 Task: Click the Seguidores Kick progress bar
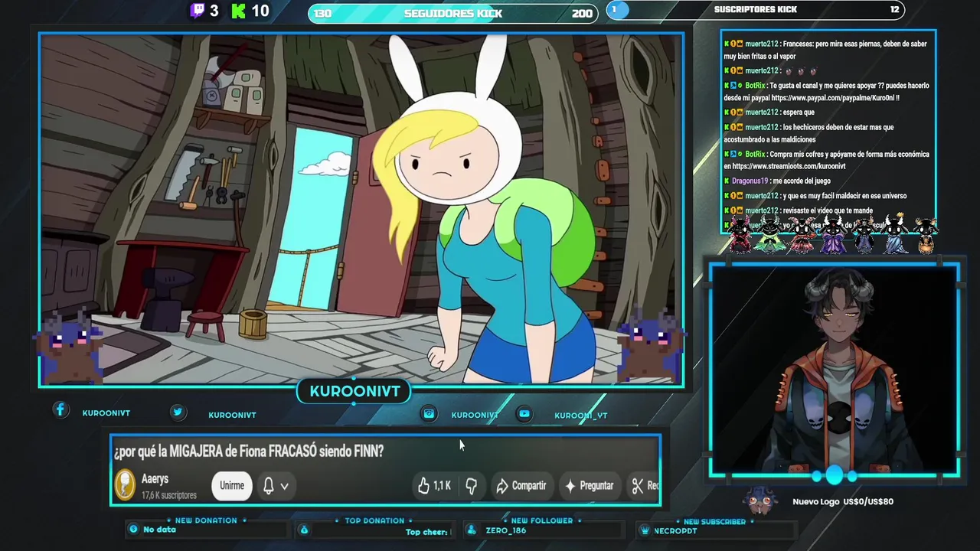453,13
